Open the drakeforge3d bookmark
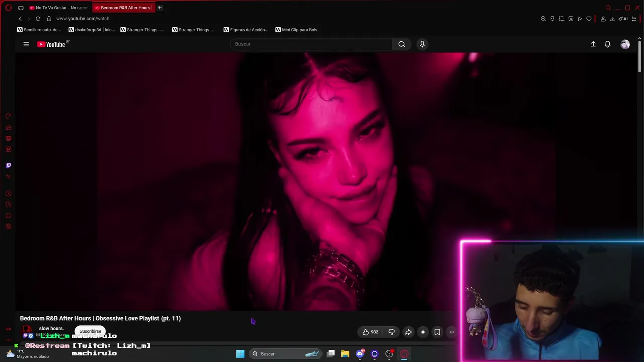This screenshot has width=644, height=362. click(92, 30)
